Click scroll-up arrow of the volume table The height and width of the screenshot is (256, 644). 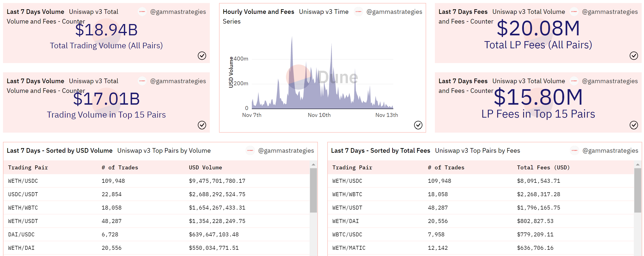click(x=313, y=165)
